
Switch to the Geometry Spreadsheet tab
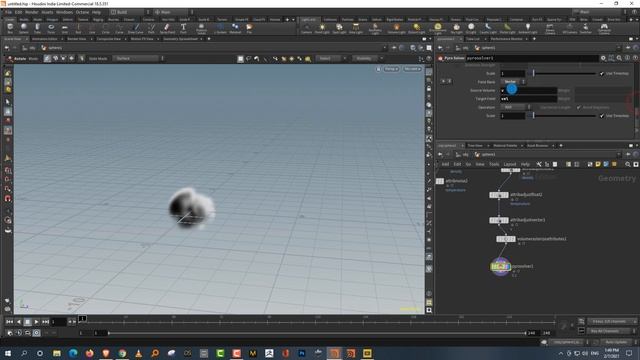pos(180,39)
